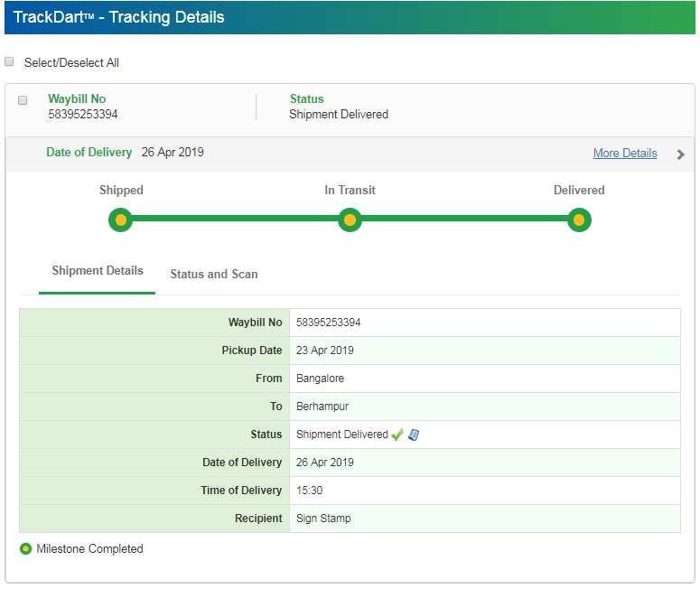Toggle the Select/Deselect All checkbox

(x=10, y=62)
